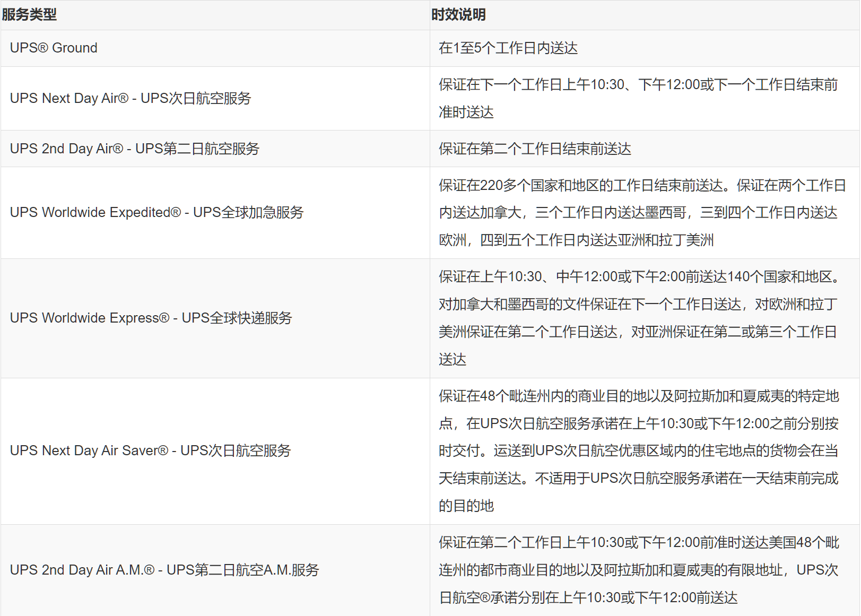Select the UPS 2nd Day Air A.M.® cell
The image size is (861, 616).
click(x=215, y=570)
